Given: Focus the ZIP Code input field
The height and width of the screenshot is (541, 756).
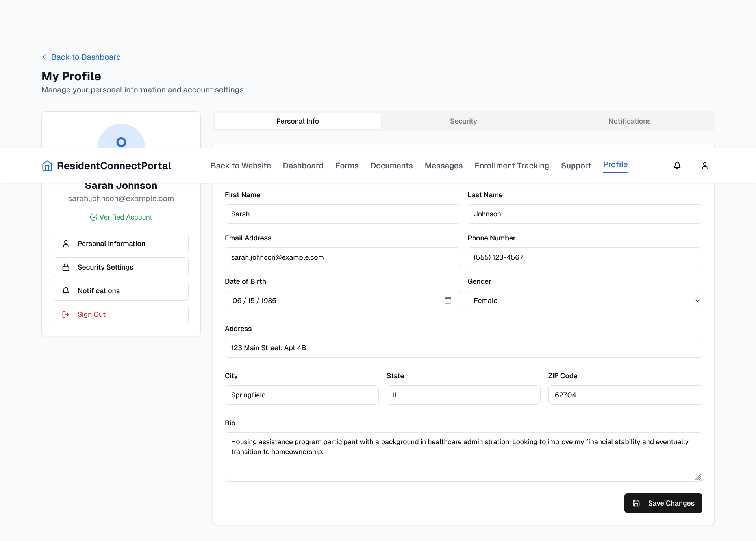Looking at the screenshot, I should click(x=625, y=395).
